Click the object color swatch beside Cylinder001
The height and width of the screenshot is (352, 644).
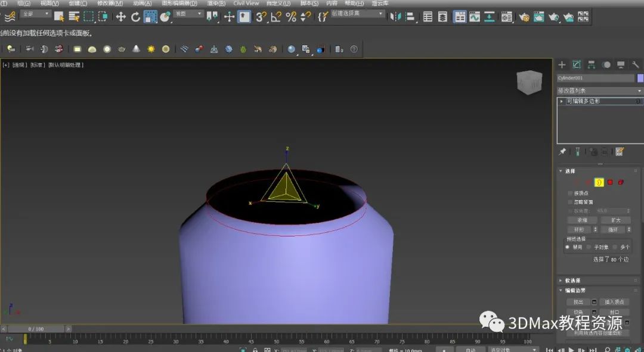pos(640,78)
